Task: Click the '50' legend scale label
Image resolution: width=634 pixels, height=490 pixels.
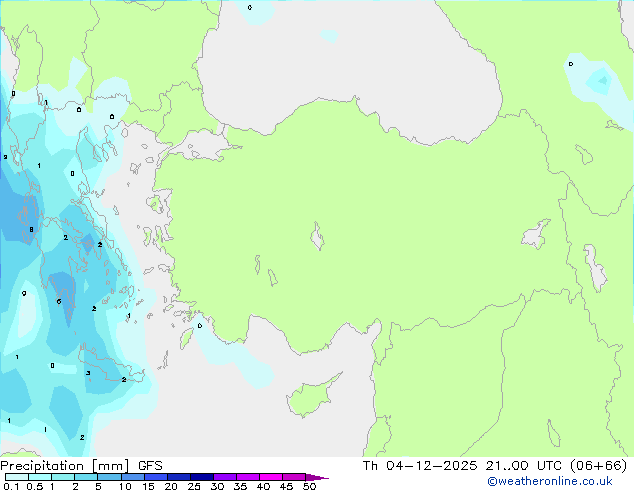Action: click(309, 486)
